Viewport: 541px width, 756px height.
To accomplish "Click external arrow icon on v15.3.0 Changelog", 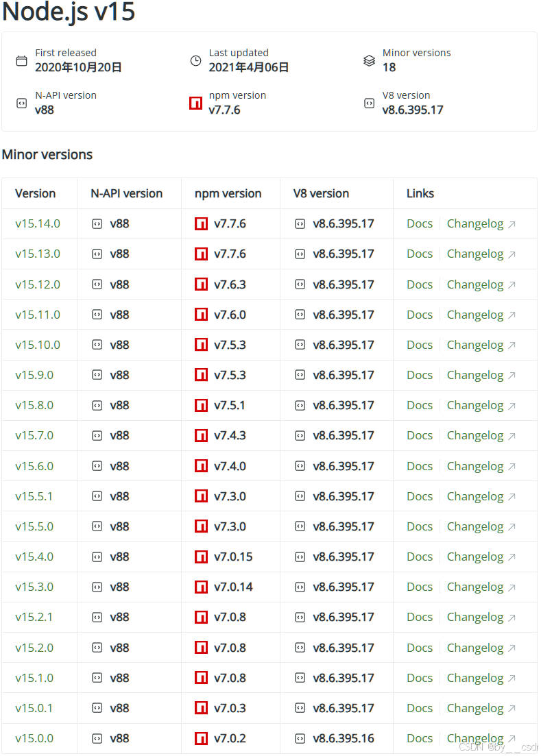I will (x=512, y=587).
